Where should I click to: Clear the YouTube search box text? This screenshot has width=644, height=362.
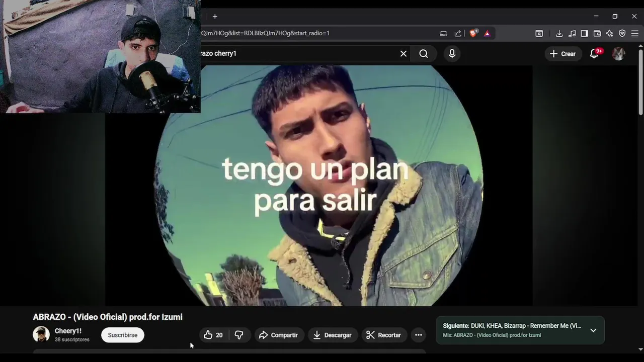404,54
